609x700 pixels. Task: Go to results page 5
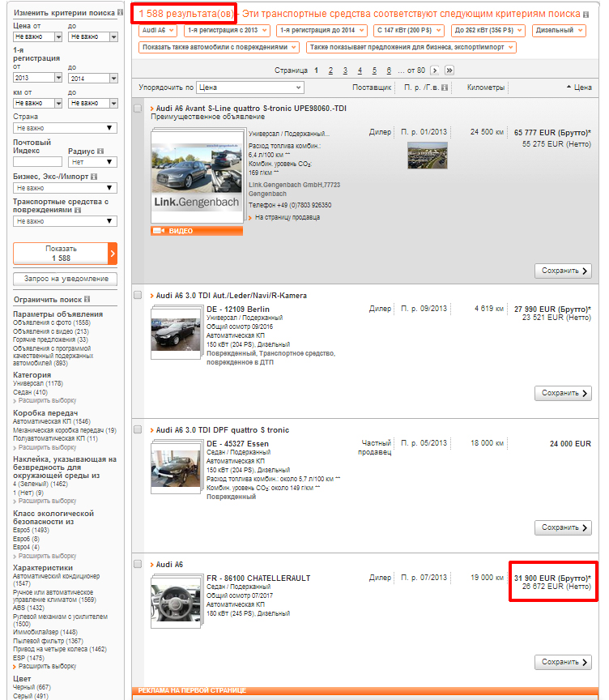click(x=374, y=70)
